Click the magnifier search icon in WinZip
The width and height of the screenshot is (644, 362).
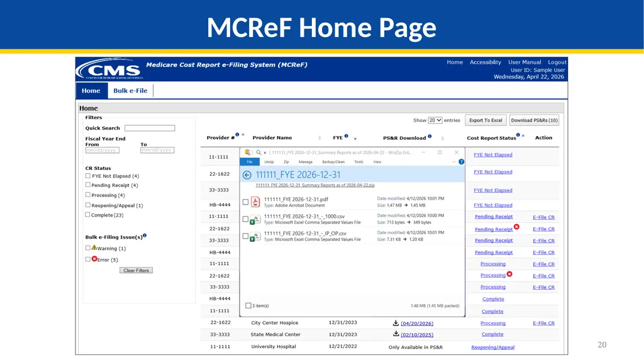tap(258, 152)
